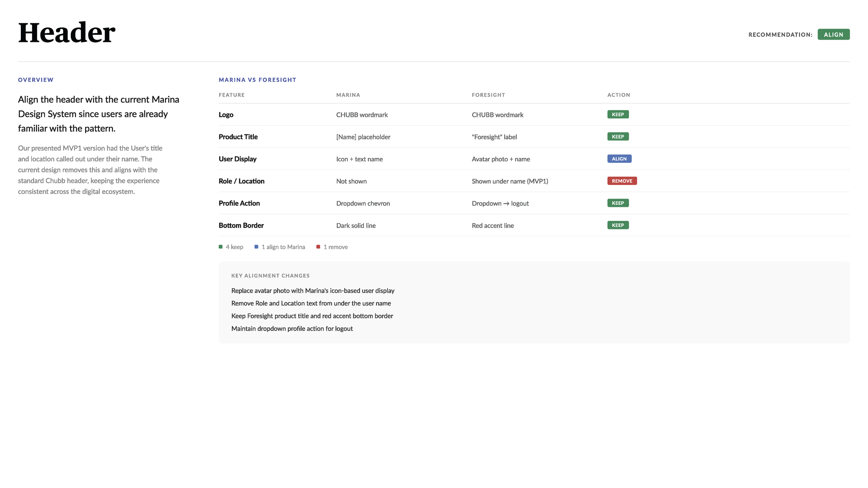Screen dimensions: 868x488
Task: Click the green legend square beside 4 keep
Action: tap(220, 247)
